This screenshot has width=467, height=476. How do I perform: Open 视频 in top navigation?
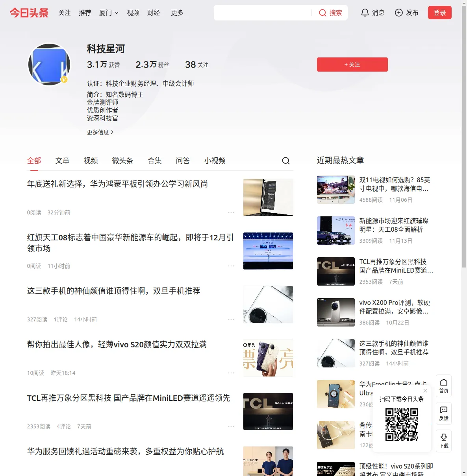click(133, 13)
